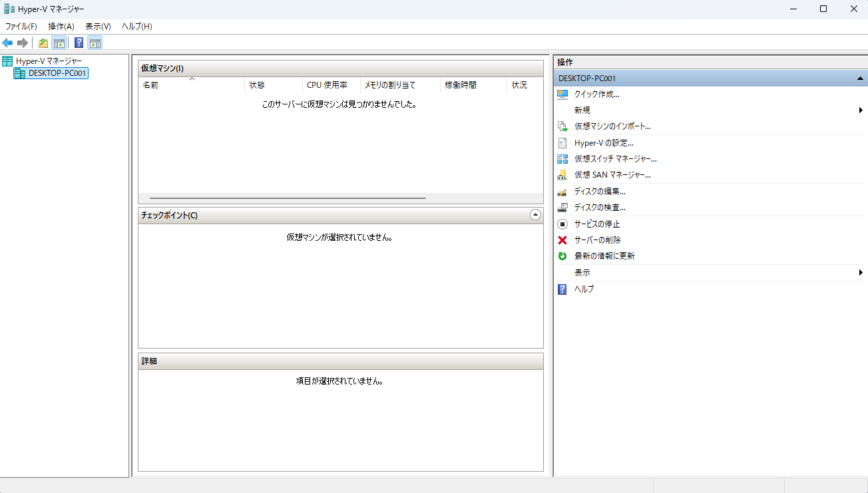Click the ヘルプ question mark icon in Actions
Image resolution: width=868 pixels, height=493 pixels.
[x=562, y=289]
